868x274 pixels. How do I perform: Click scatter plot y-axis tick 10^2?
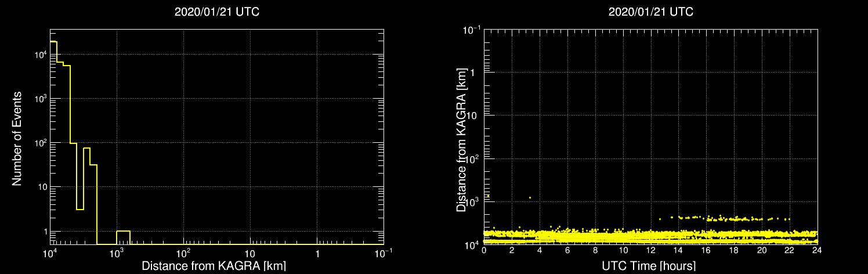[x=472, y=158]
